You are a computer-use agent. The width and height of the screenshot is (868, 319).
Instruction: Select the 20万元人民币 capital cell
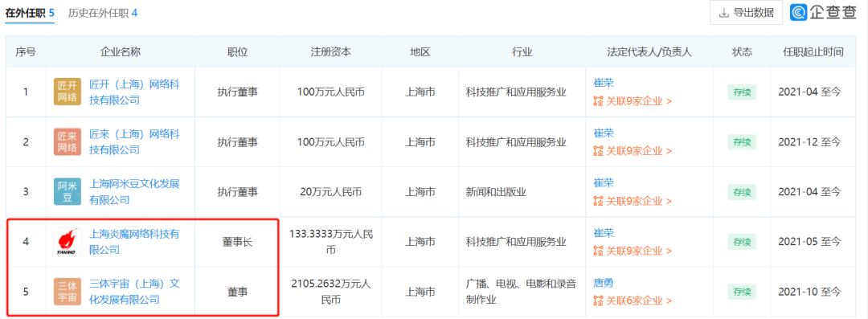click(x=331, y=192)
